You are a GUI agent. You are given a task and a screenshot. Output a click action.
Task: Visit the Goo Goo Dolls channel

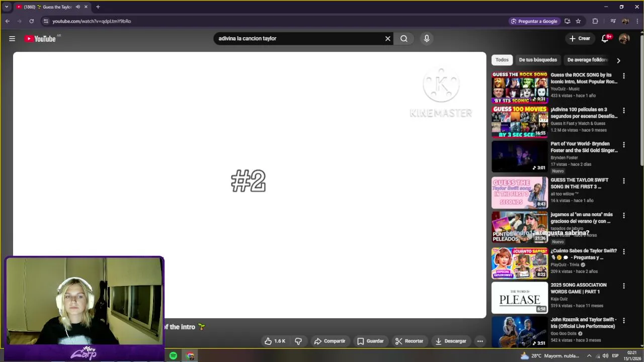(564, 333)
